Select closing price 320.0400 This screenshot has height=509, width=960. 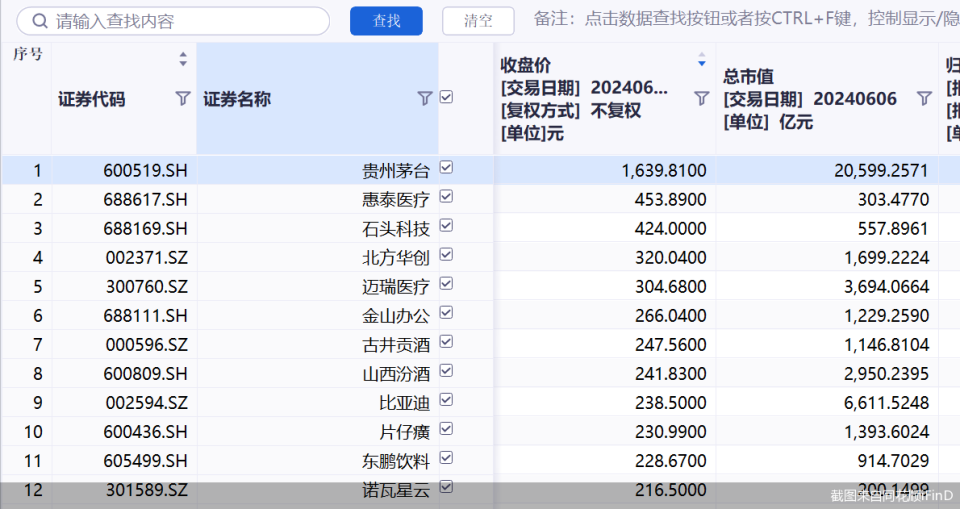pos(605,257)
